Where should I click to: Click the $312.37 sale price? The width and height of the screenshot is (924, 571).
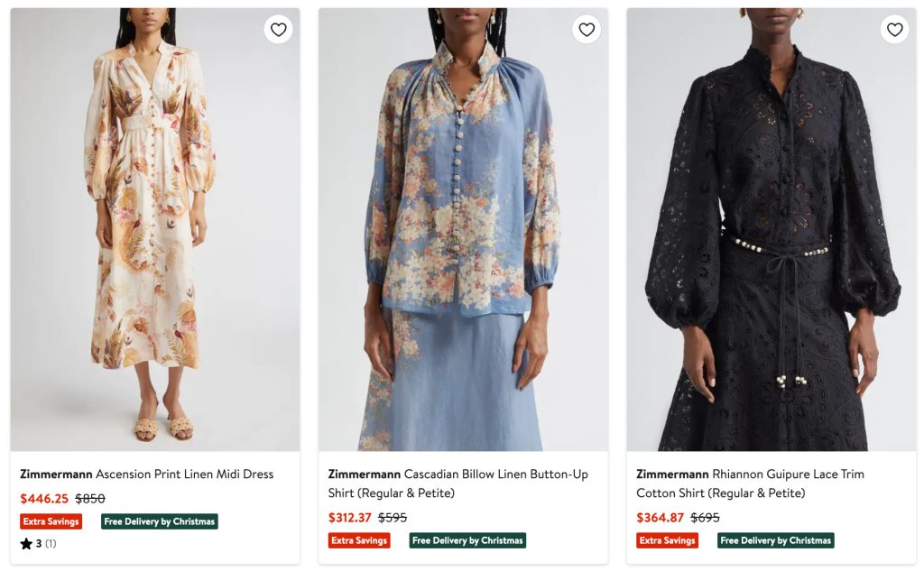(350, 518)
